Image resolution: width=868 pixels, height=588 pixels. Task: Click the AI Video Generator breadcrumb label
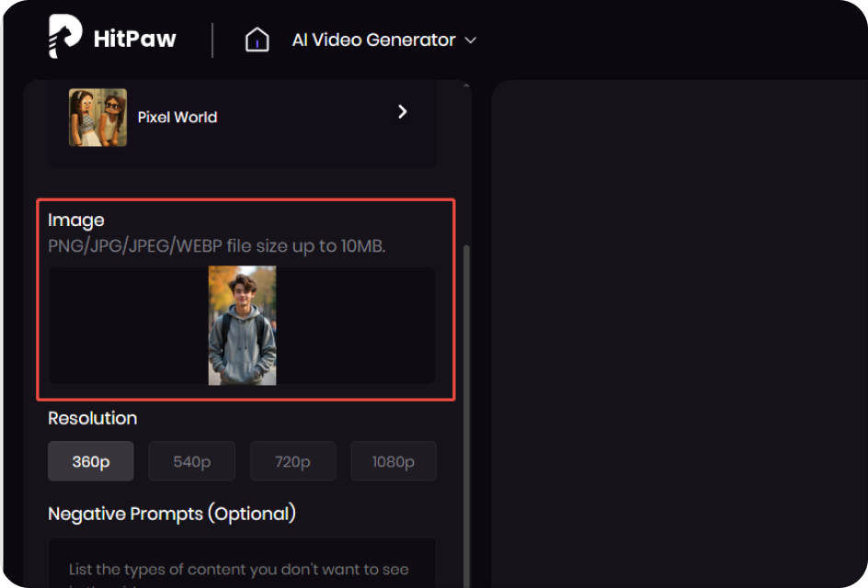point(372,40)
